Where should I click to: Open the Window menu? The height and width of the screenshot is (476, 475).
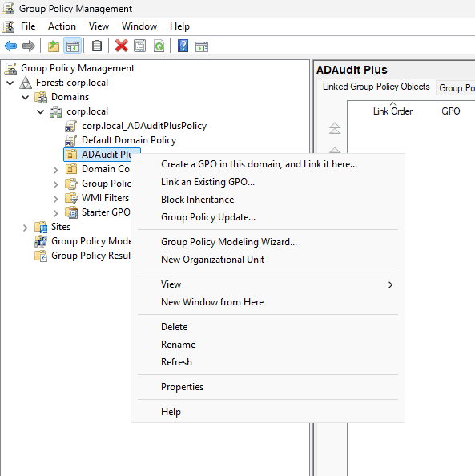coord(139,26)
